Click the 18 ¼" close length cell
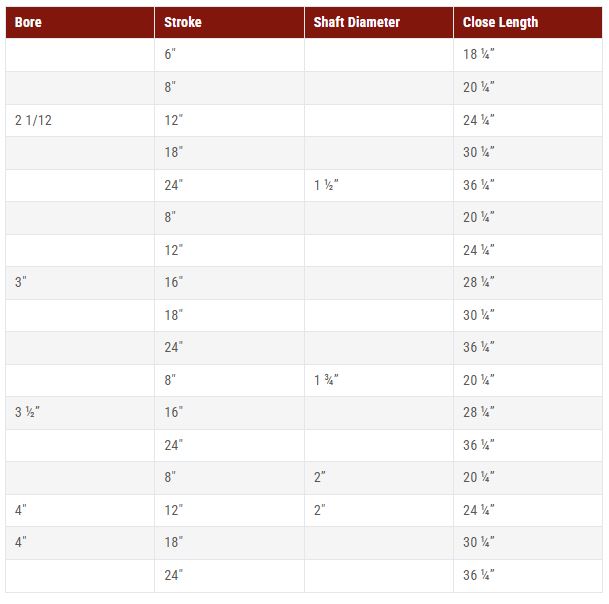The width and height of the screenshot is (609, 604). [x=479, y=55]
